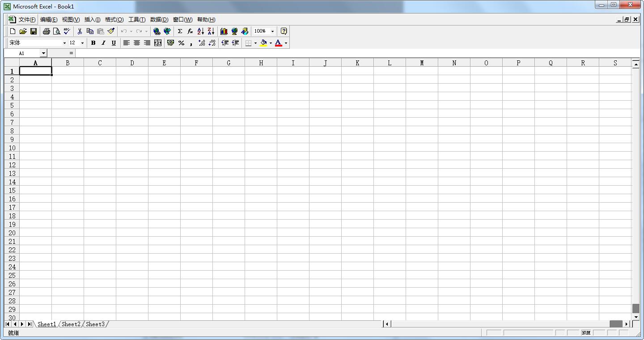The height and width of the screenshot is (340, 644).
Task: Open the zoom level dropdown
Action: point(272,31)
